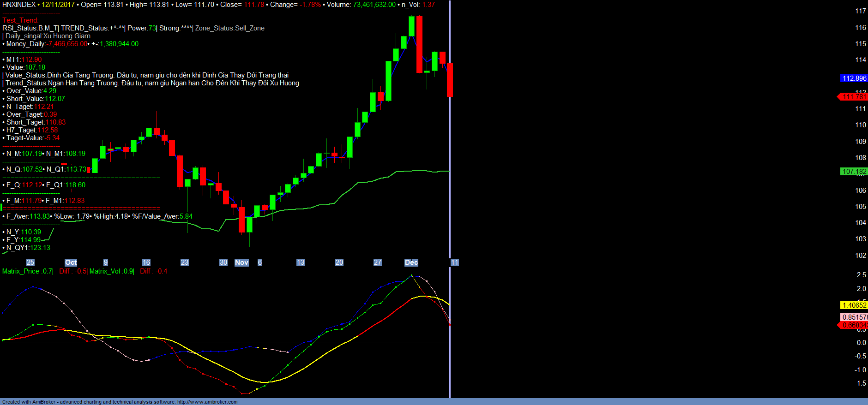
Task: Click the 20 date label on time axis
Action: [x=339, y=262]
